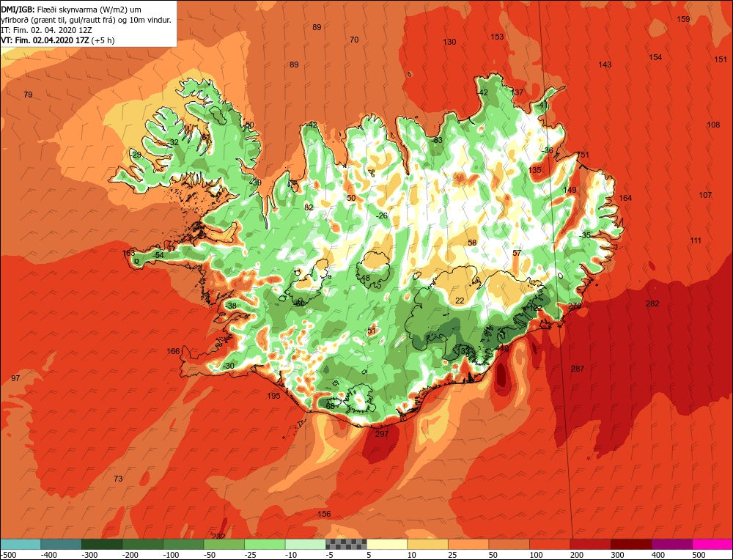This screenshot has width=733, height=560.
Task: Click the '400' legend label
Action: tap(658, 555)
